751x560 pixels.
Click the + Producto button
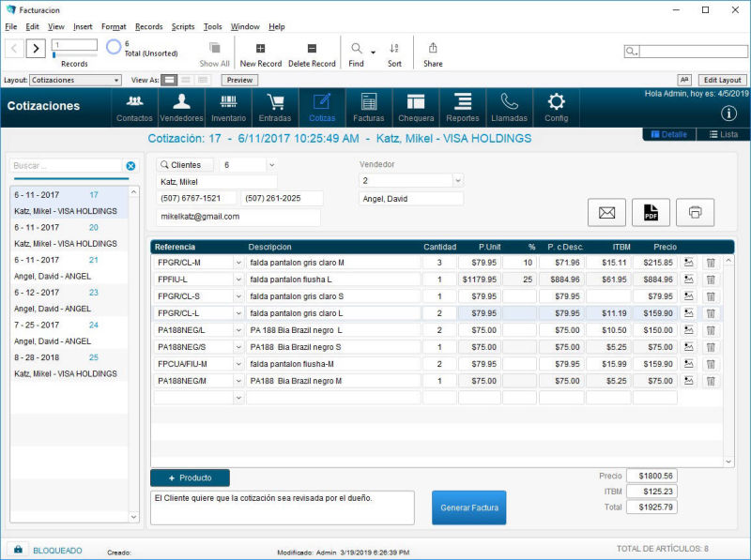point(190,477)
